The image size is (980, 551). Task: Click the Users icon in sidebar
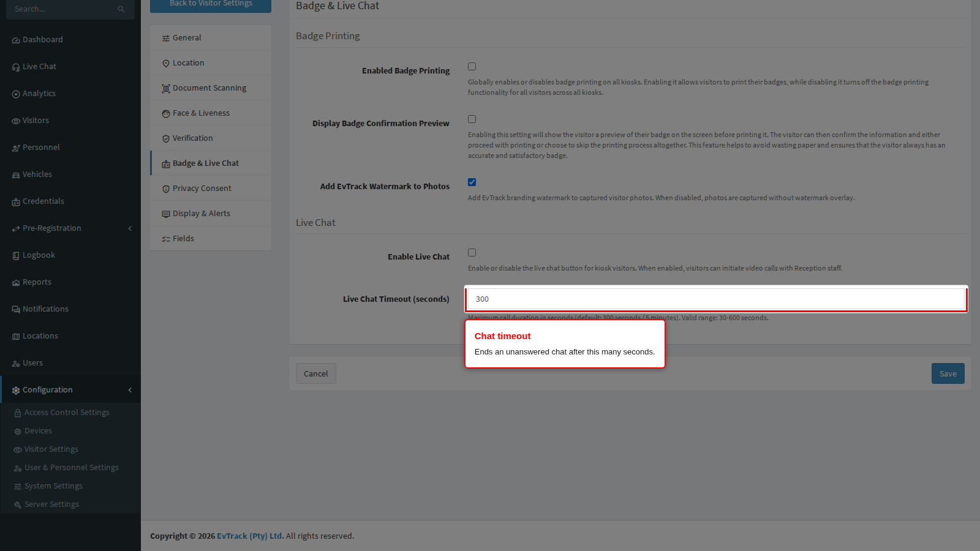point(16,364)
